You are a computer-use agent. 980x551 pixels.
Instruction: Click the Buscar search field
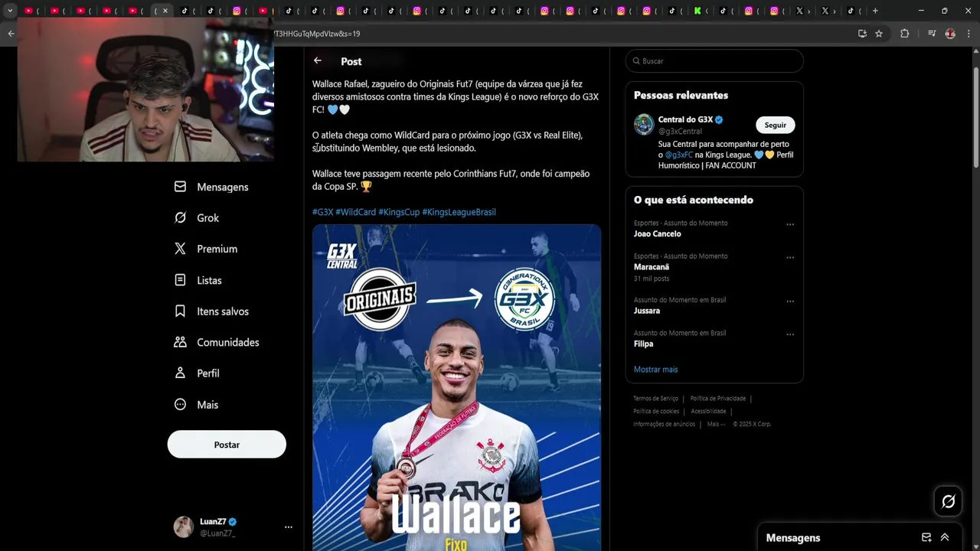point(714,60)
